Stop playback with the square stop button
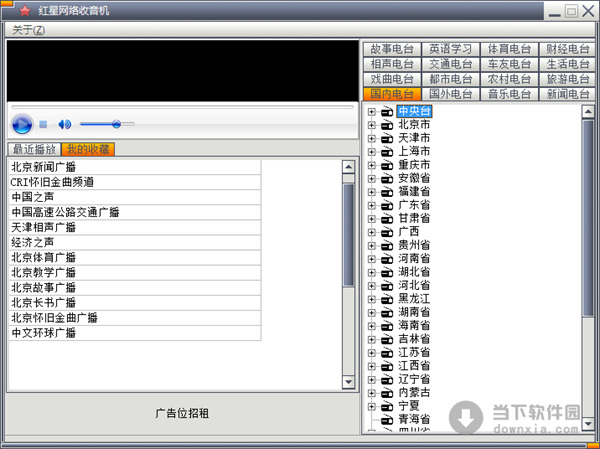Screen dimensions: 600x449 (x=43, y=124)
